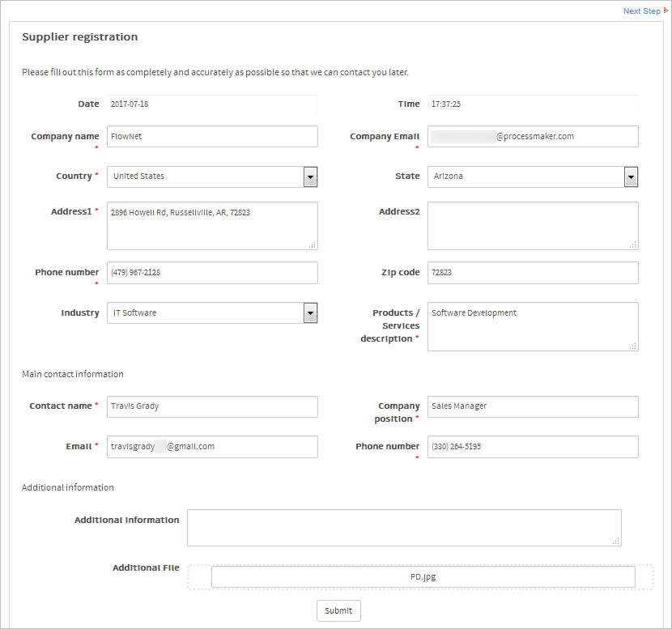The image size is (672, 629).
Task: Follow the Next Step link
Action: [x=640, y=11]
